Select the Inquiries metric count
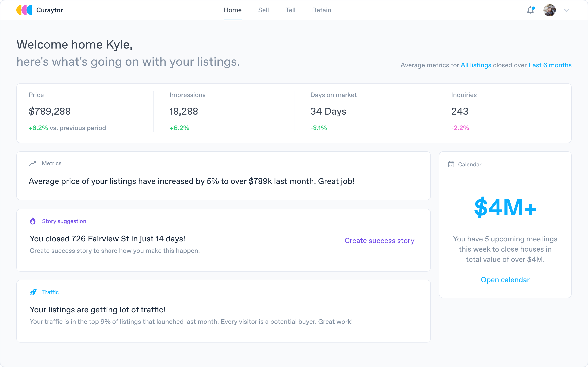This screenshot has height=367, width=588. pos(459,111)
